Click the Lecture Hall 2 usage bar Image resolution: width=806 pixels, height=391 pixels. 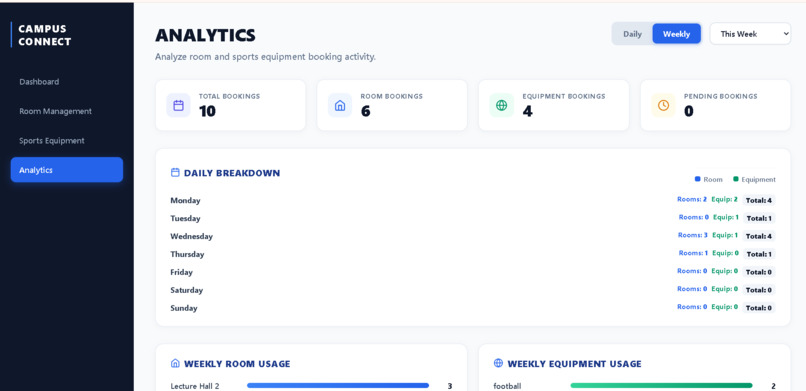pos(338,385)
